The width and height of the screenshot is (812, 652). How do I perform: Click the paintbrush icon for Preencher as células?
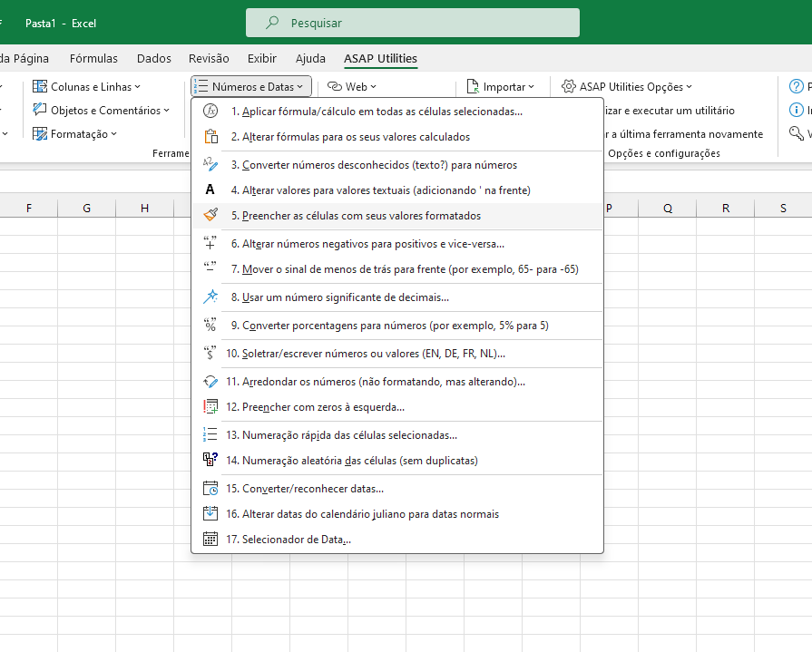pos(210,215)
